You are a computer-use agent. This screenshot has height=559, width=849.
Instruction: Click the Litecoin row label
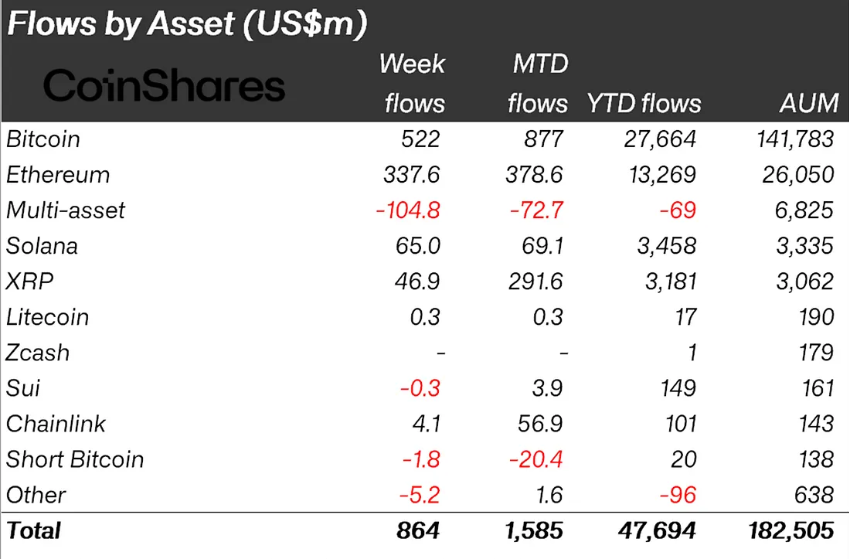pyautogui.click(x=48, y=317)
